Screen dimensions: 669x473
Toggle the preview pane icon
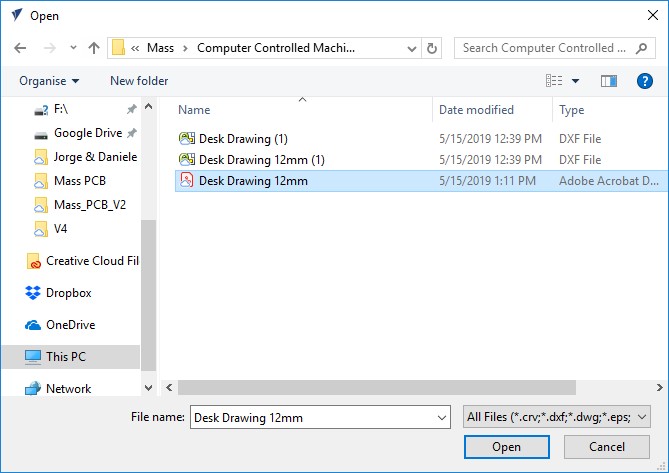[x=608, y=81]
